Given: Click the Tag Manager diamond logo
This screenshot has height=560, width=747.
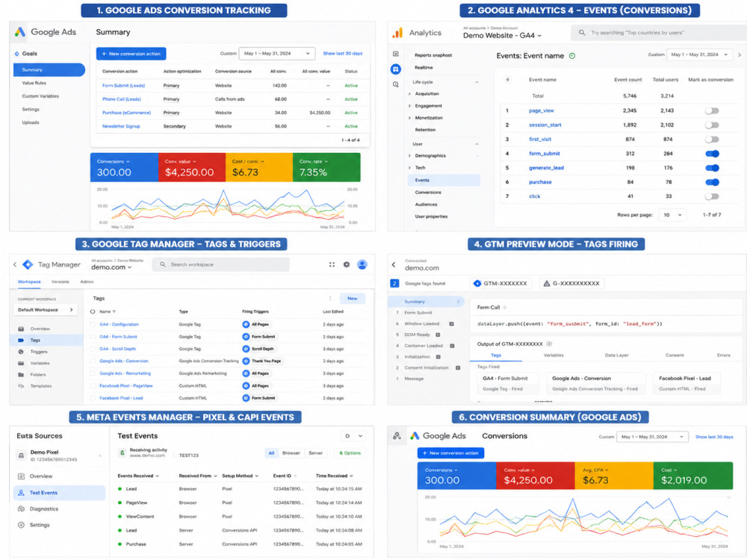Looking at the screenshot, I should coord(28,265).
